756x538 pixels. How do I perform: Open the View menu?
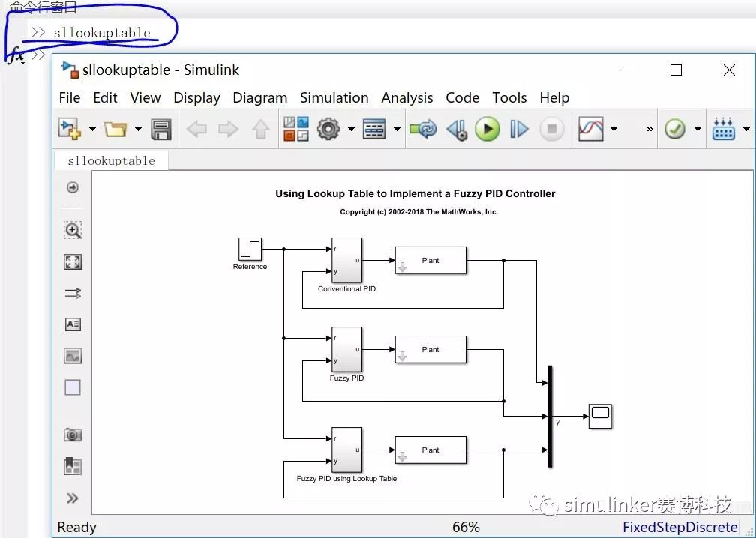coord(145,97)
